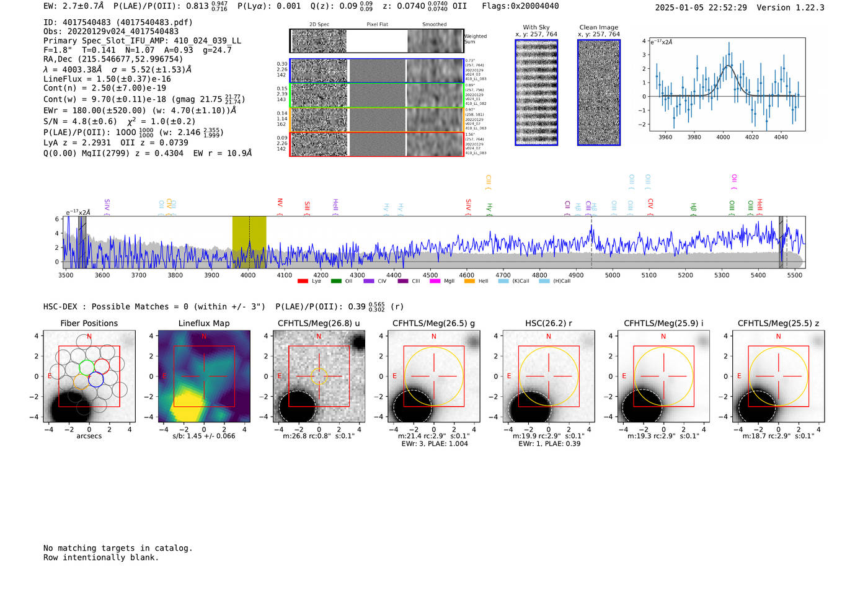Click the green Hγ line label
This screenshot has height=591, width=868.
click(490, 209)
